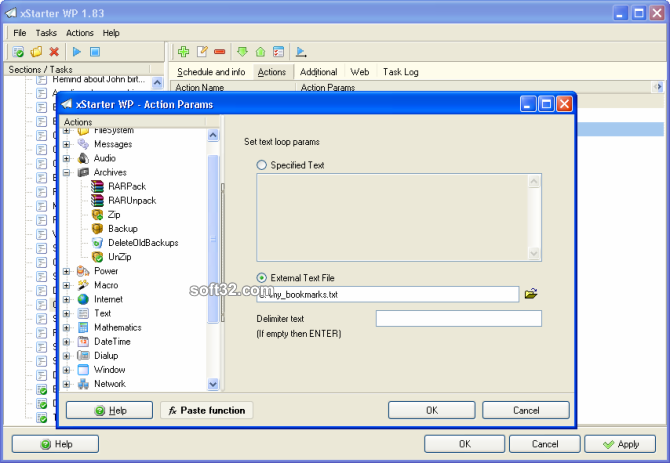Expand the Text tree node
This screenshot has height=463, width=670.
tap(67, 314)
